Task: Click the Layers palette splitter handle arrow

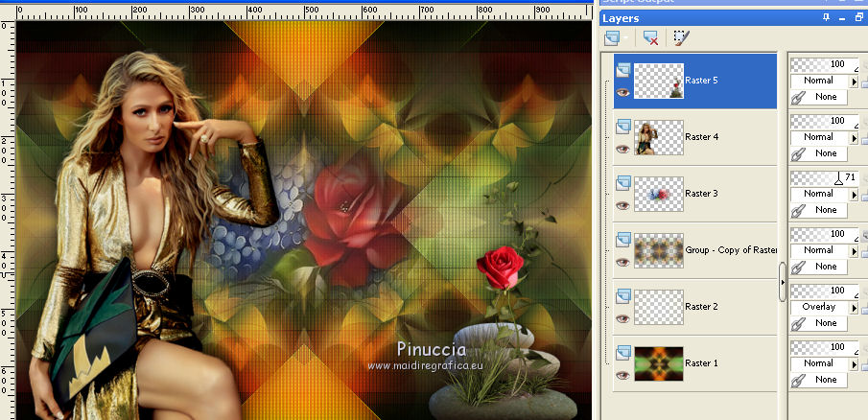Action: (x=783, y=282)
